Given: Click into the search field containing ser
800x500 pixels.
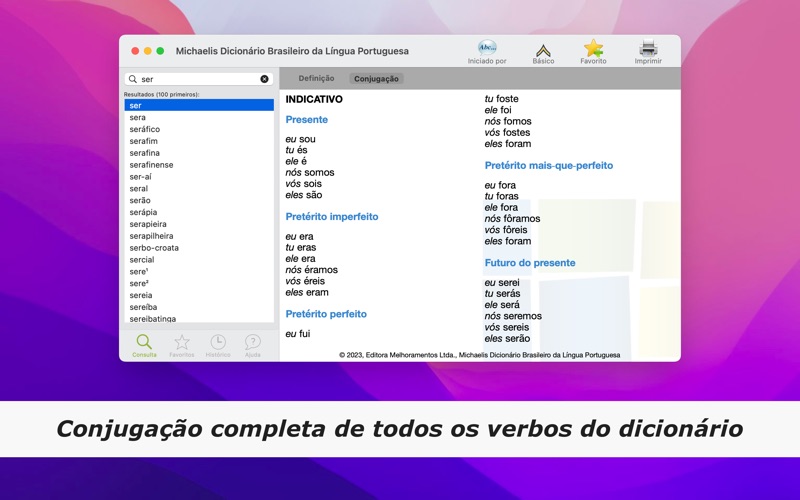Looking at the screenshot, I should (199, 79).
